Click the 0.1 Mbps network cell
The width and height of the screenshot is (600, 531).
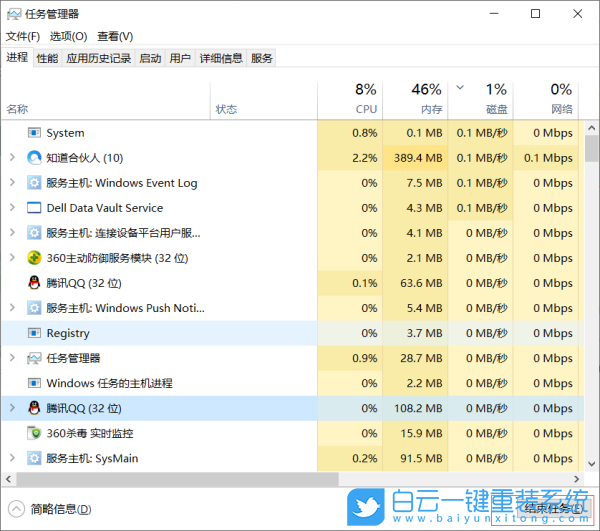[x=546, y=158]
